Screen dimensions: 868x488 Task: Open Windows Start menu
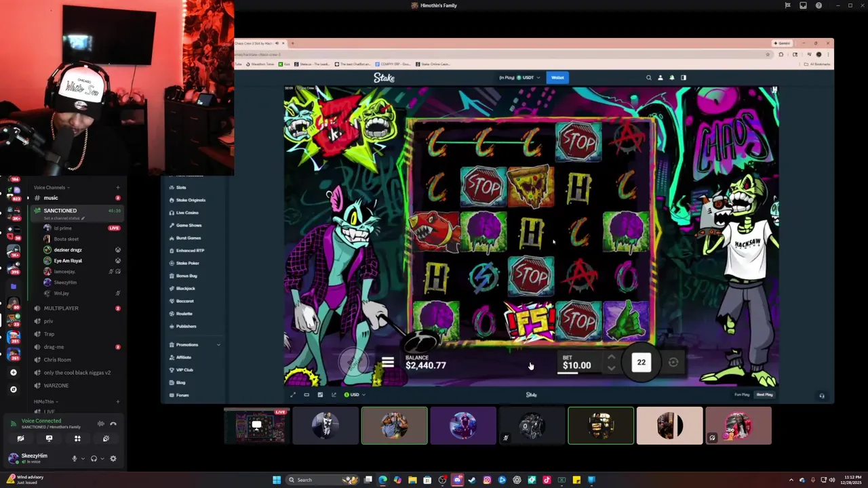[277, 480]
